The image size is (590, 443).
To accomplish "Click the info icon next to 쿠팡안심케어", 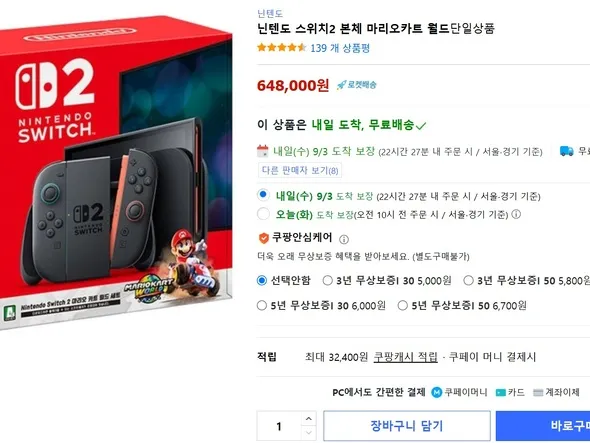I will [x=344, y=239].
